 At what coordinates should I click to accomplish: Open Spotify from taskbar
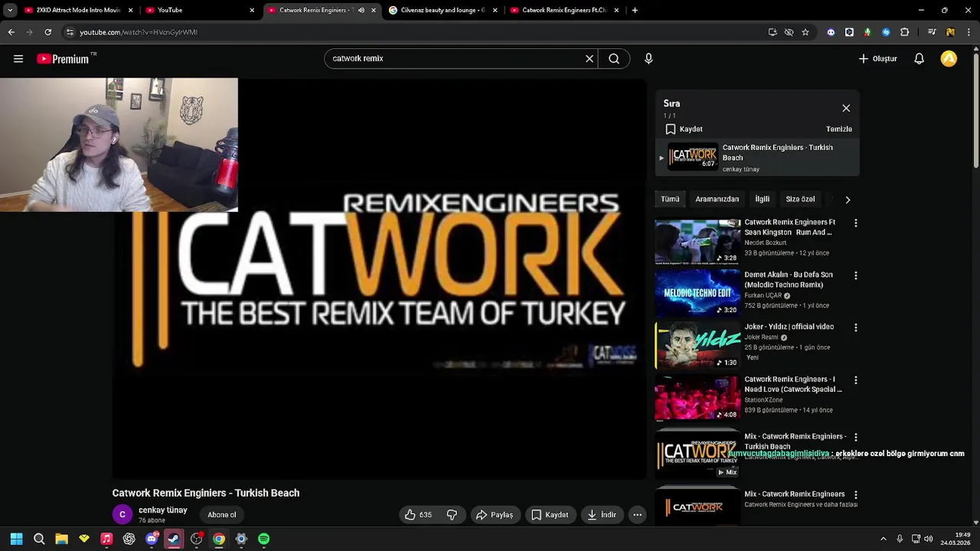click(x=263, y=539)
